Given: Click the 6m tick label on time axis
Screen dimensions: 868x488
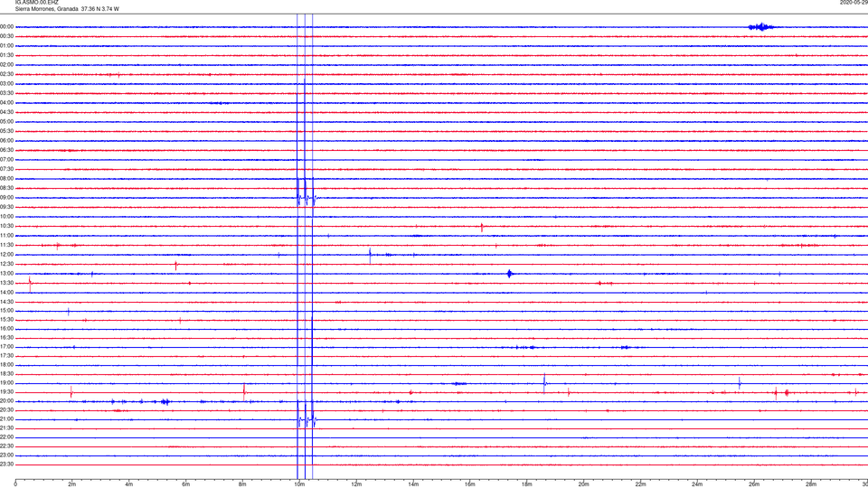Looking at the screenshot, I should pos(185,484).
